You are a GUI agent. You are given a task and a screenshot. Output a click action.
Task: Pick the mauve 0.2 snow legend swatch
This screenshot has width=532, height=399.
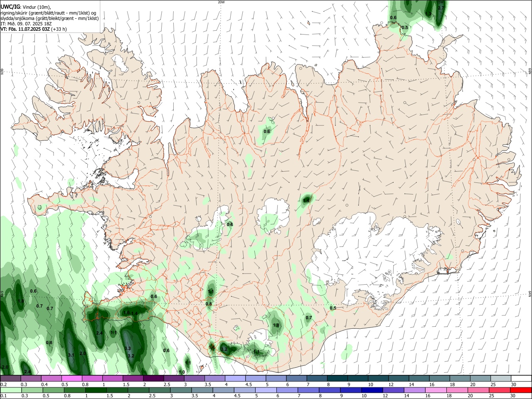coord(10,378)
